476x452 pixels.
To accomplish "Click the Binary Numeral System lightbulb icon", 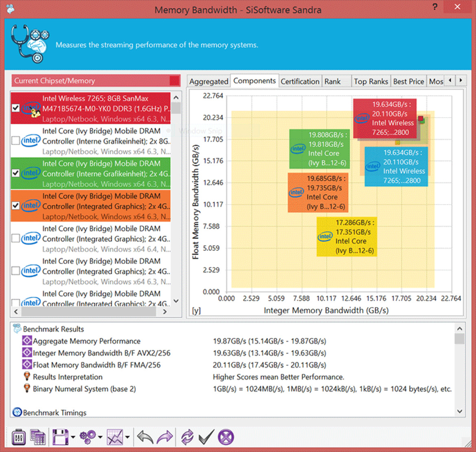I will point(27,388).
